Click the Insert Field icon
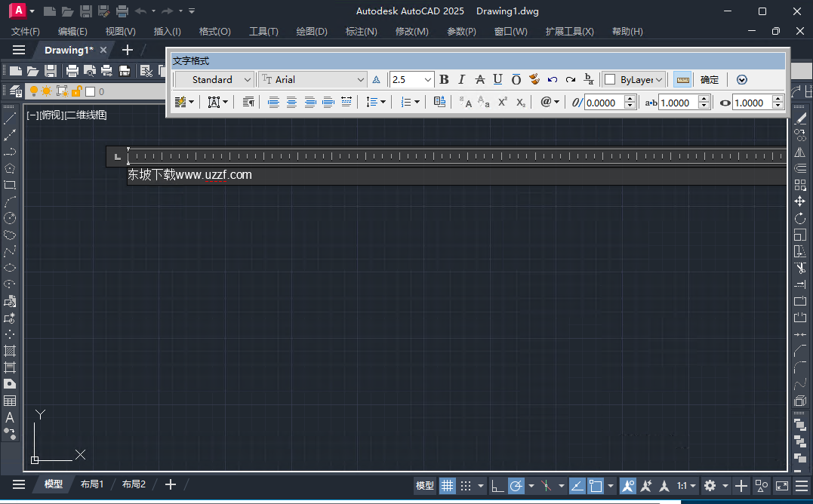Image resolution: width=813 pixels, height=504 pixels. coord(439,101)
